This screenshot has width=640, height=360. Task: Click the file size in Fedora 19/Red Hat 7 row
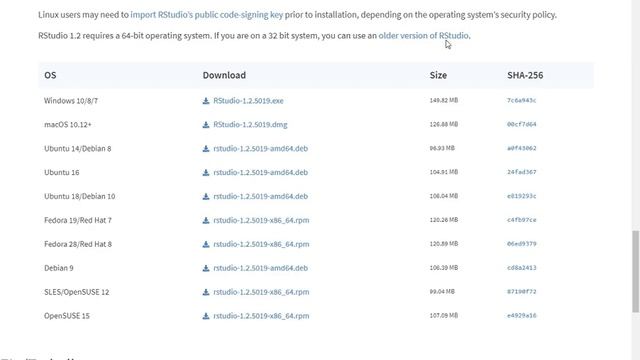[x=444, y=220]
